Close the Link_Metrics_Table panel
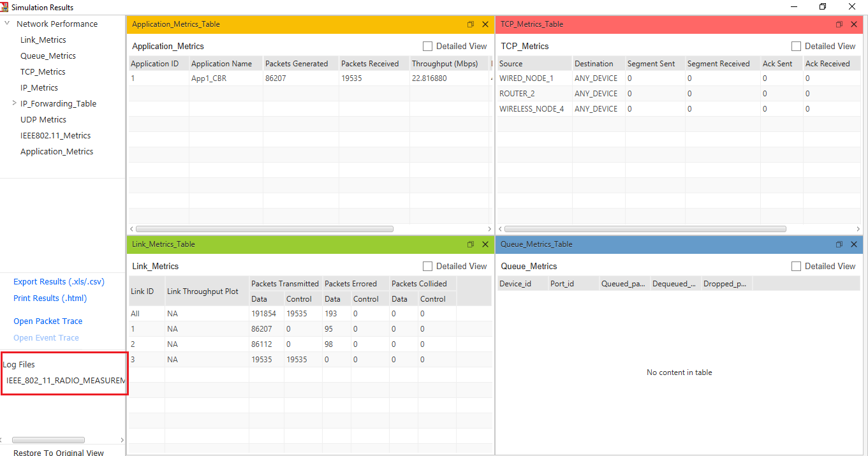Screen dimensions: 868x456 click(485, 244)
